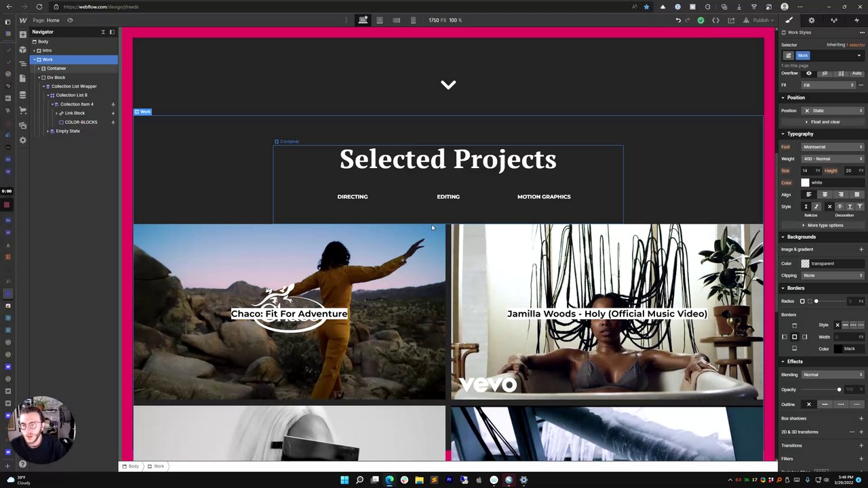Open the Assets images panel
This screenshot has width=868, height=488.
coord(22,125)
